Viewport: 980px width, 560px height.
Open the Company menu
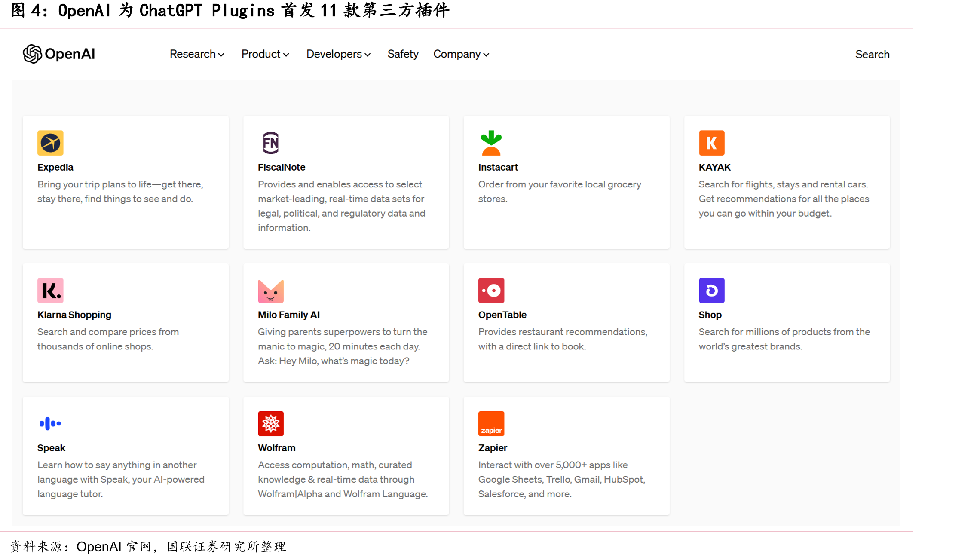pos(461,54)
